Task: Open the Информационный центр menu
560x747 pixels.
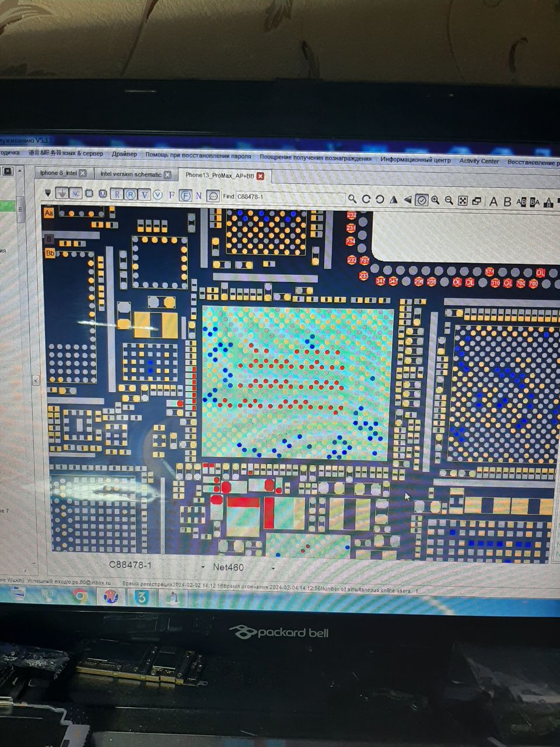Action: point(416,159)
